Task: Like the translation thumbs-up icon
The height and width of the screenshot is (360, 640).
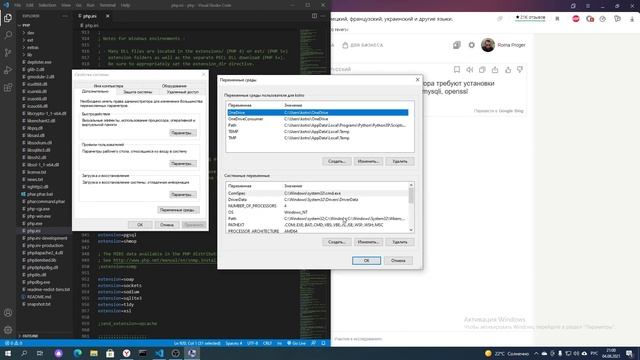Action: click(x=508, y=70)
